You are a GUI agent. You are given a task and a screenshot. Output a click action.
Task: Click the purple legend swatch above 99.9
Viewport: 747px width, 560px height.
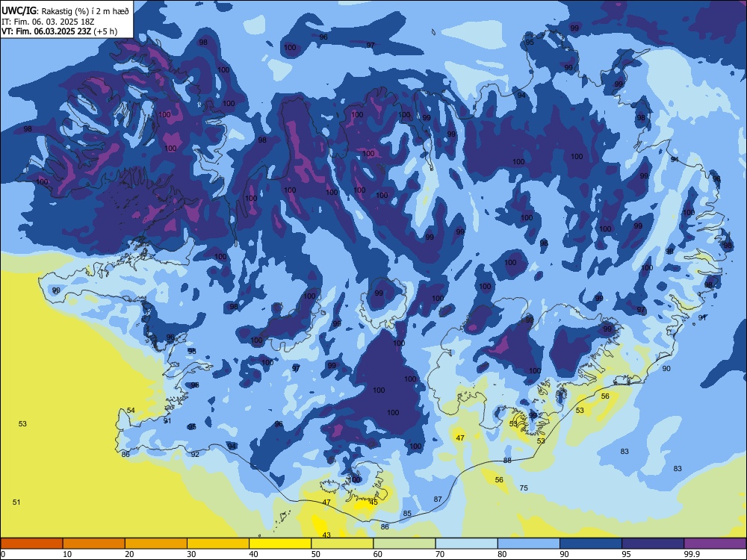[715, 544]
